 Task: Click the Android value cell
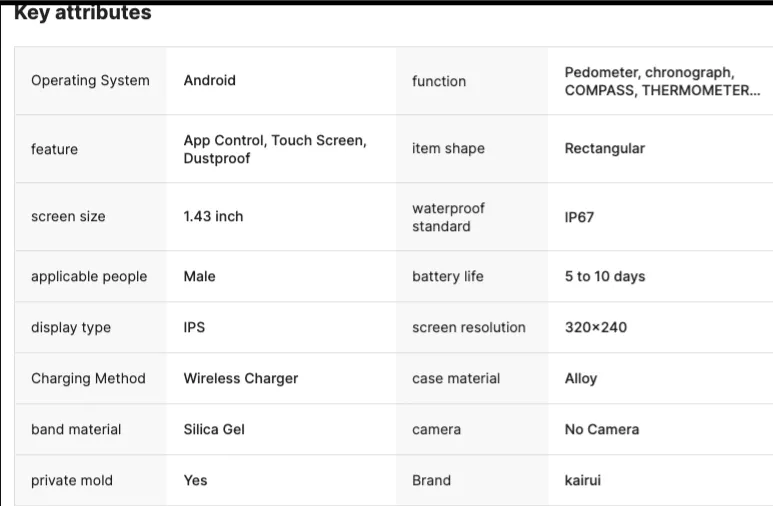point(281,81)
